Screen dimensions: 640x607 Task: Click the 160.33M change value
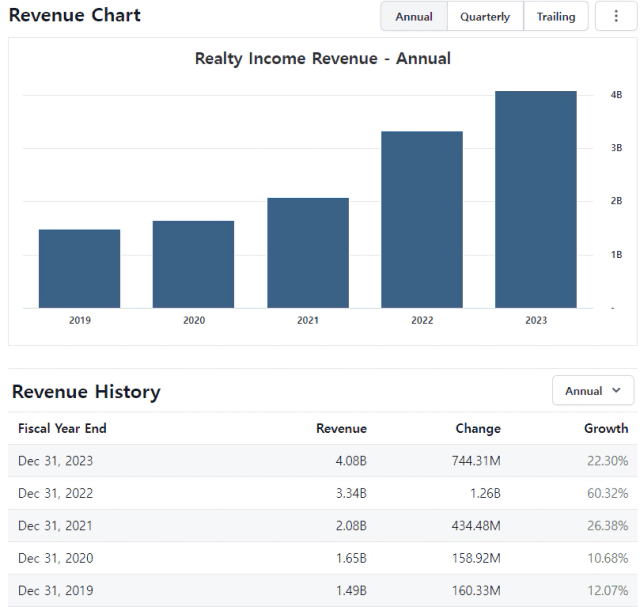[476, 590]
